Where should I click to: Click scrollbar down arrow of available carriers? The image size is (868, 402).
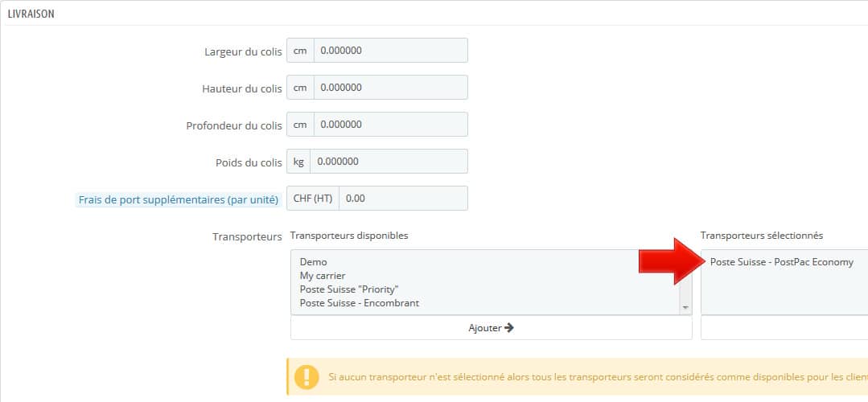click(x=686, y=307)
